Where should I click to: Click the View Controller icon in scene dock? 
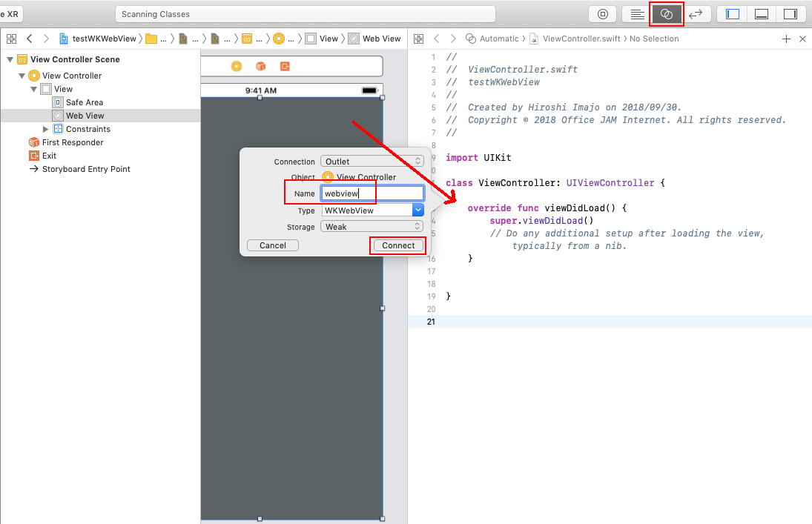(237, 67)
